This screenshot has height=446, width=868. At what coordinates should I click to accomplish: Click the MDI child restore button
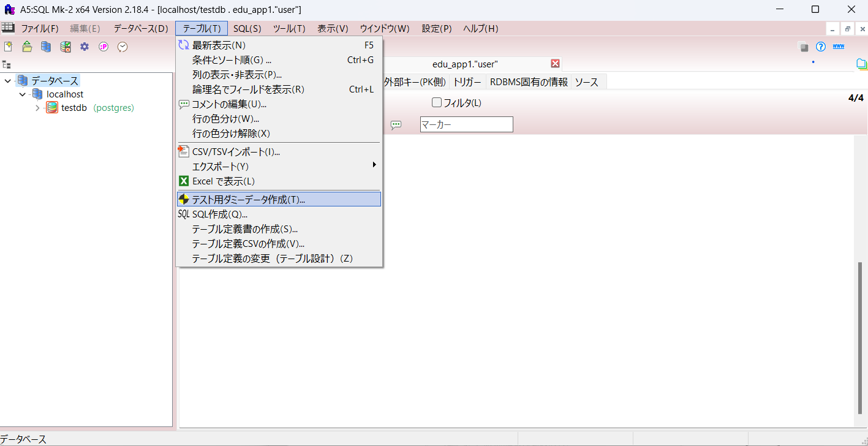pos(848,29)
